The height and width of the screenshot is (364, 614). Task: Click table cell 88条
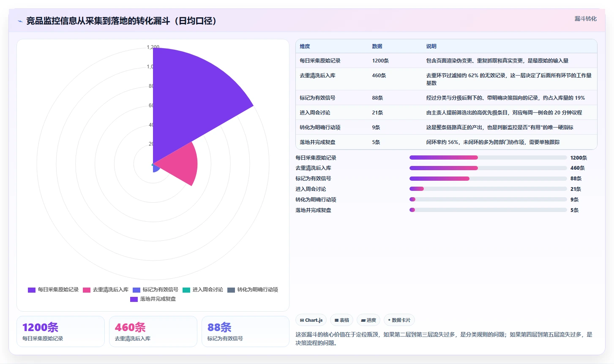tap(377, 98)
